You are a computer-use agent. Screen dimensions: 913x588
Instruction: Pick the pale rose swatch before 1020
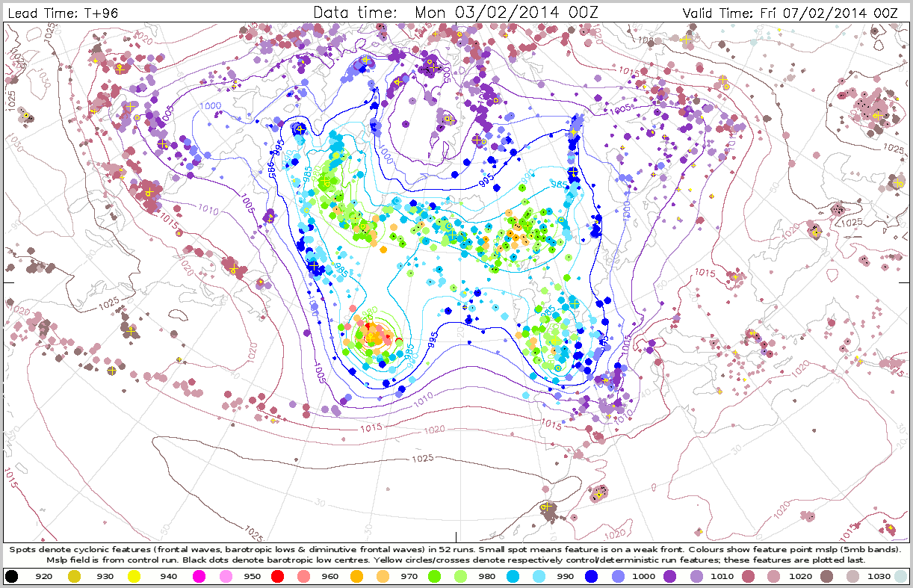(x=773, y=576)
